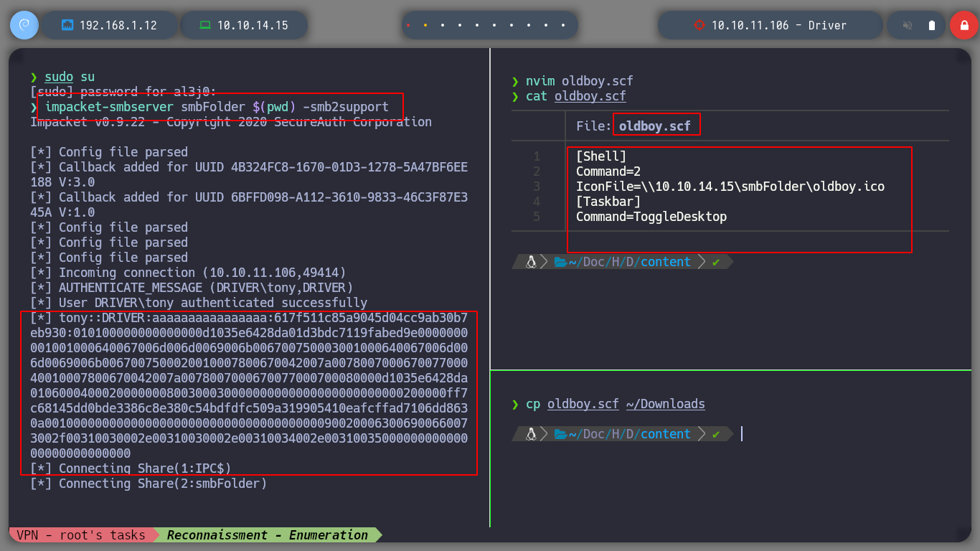
Task: Click the "-smb2support" argument
Action: coord(346,107)
